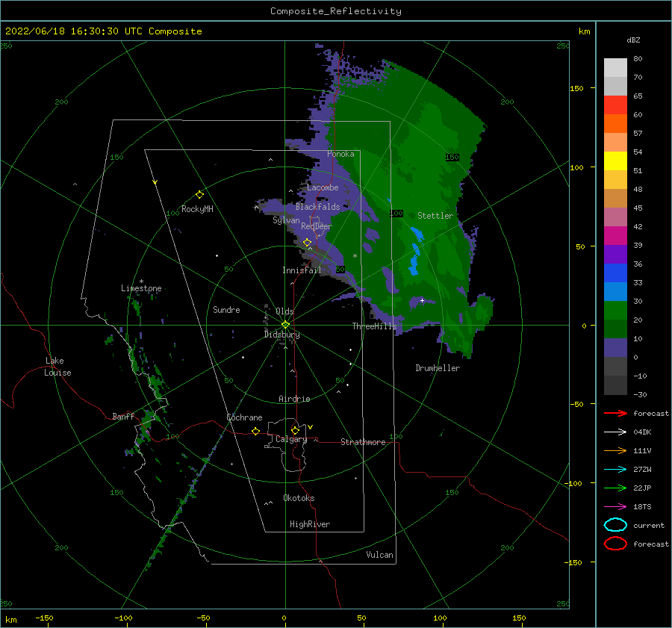Click the Okotoks city label
This screenshot has height=628, width=672.
pos(299,498)
